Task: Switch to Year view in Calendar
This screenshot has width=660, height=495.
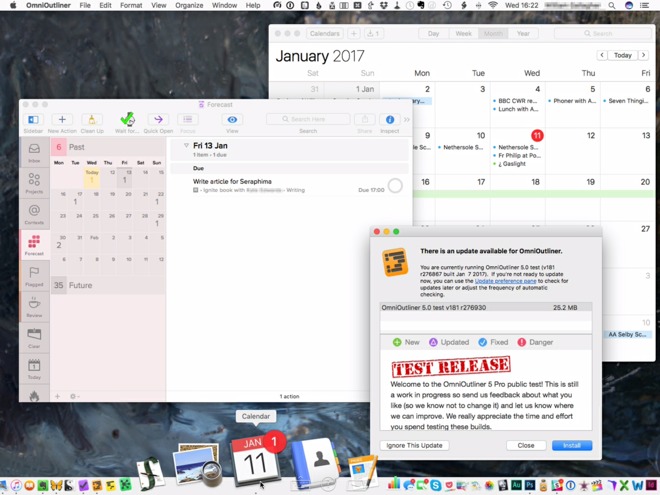Action: [523, 33]
